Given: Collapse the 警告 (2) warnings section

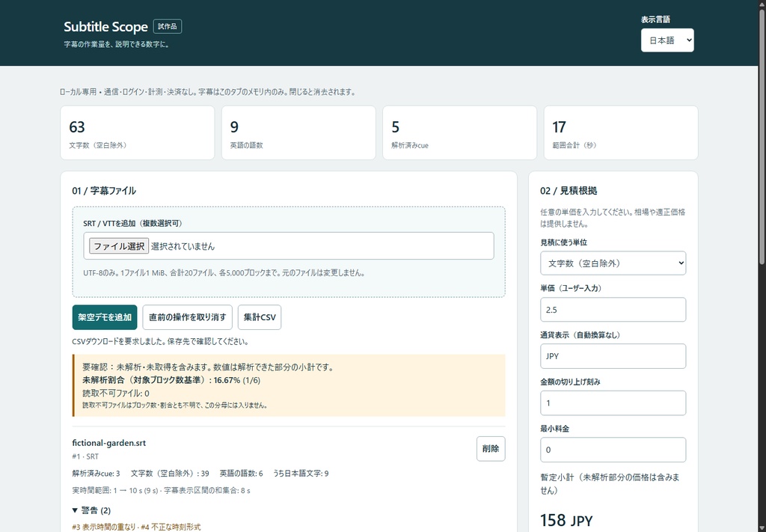Looking at the screenshot, I should point(91,510).
